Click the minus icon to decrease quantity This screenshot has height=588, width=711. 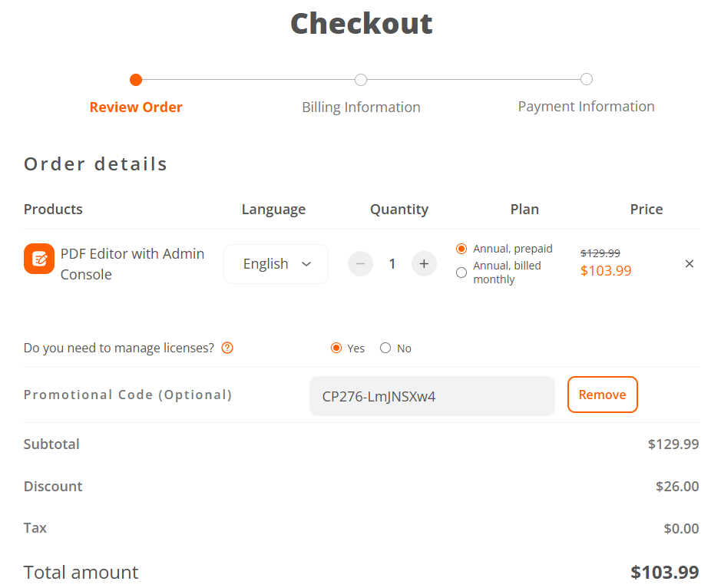(360, 263)
